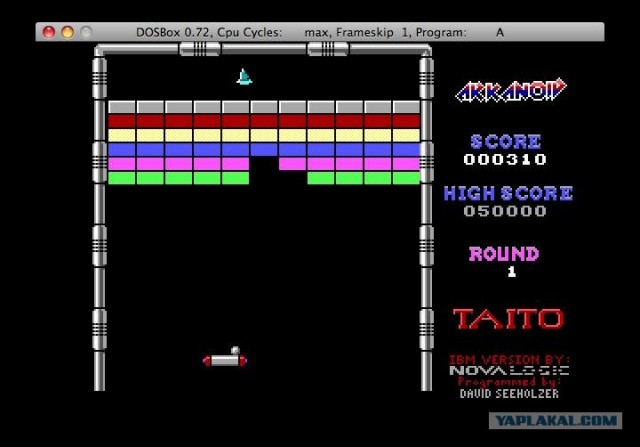Click the NOVALOGIC logo

point(509,370)
